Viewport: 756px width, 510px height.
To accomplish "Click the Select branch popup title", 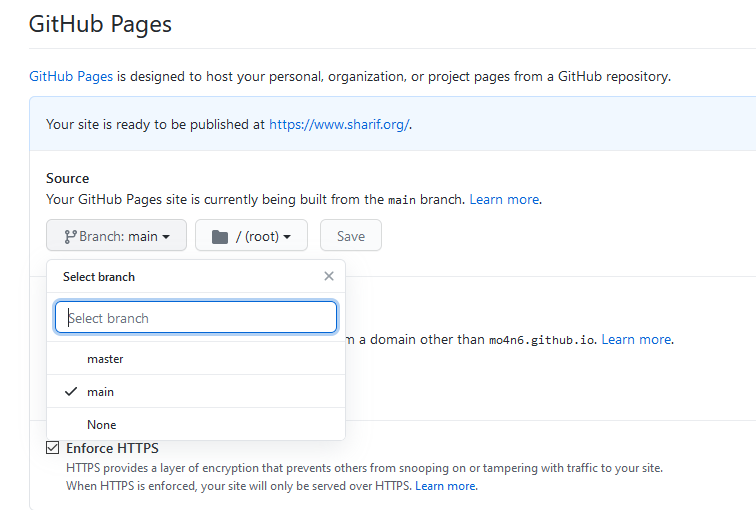I will click(x=99, y=277).
